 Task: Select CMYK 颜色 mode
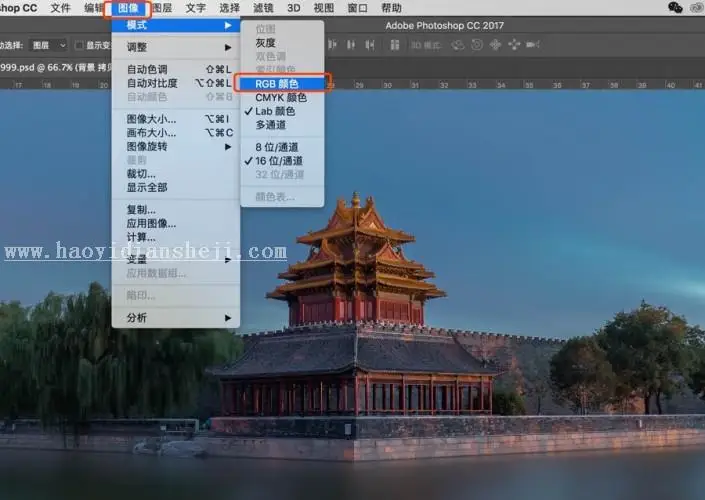pos(282,98)
